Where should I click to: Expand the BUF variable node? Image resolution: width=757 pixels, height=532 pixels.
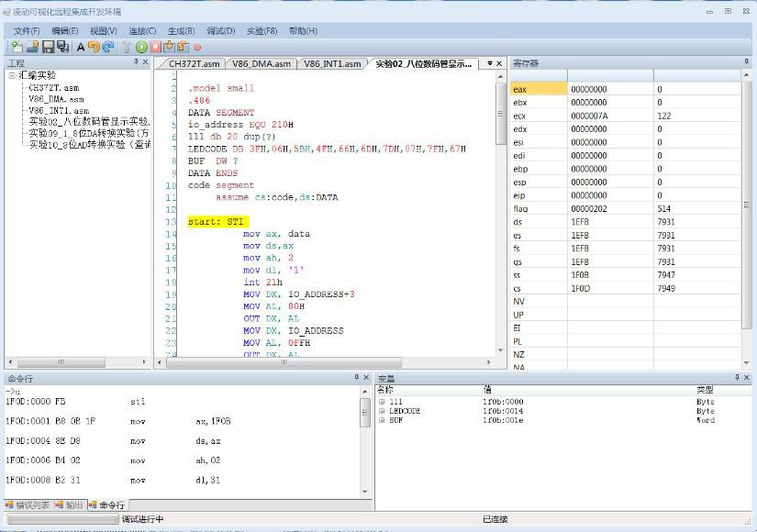pyautogui.click(x=382, y=420)
